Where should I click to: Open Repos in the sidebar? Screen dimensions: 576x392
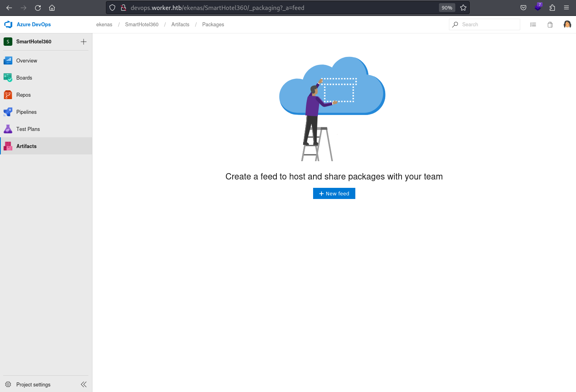[x=46, y=95]
